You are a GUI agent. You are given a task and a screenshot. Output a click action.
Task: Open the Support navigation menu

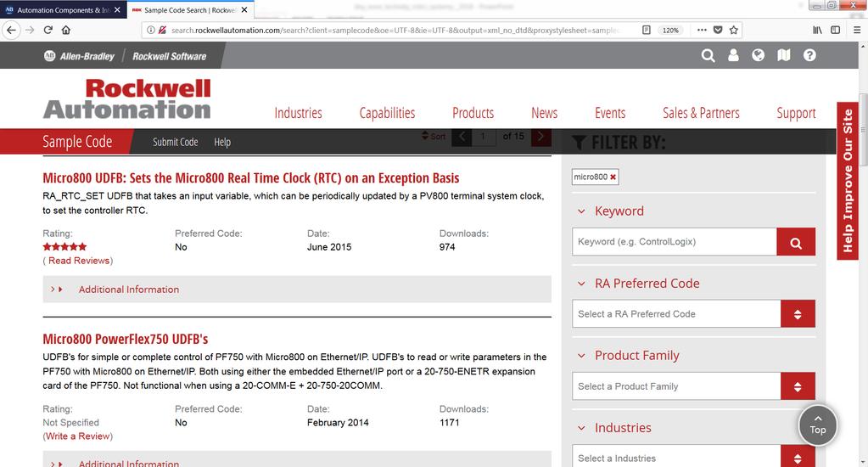796,113
